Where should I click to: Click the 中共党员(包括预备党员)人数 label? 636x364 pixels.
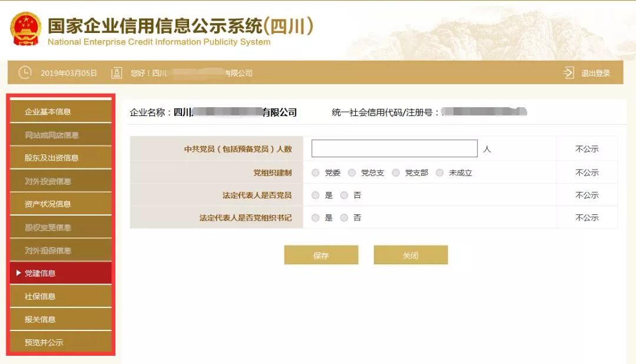(x=238, y=149)
